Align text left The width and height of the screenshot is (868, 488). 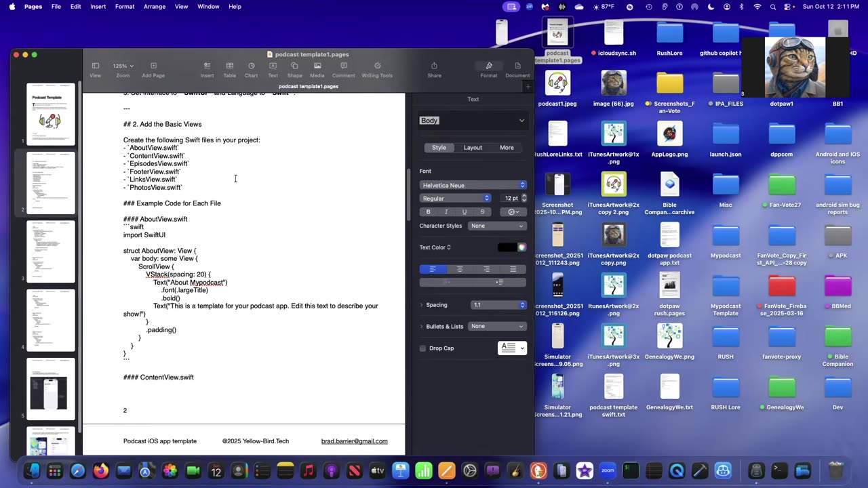click(x=433, y=269)
